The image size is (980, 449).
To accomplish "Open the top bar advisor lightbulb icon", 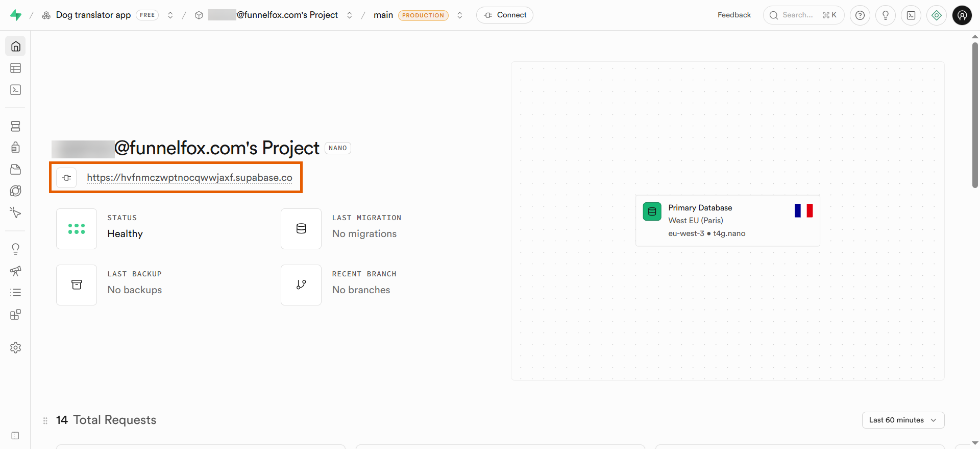I will (x=886, y=15).
